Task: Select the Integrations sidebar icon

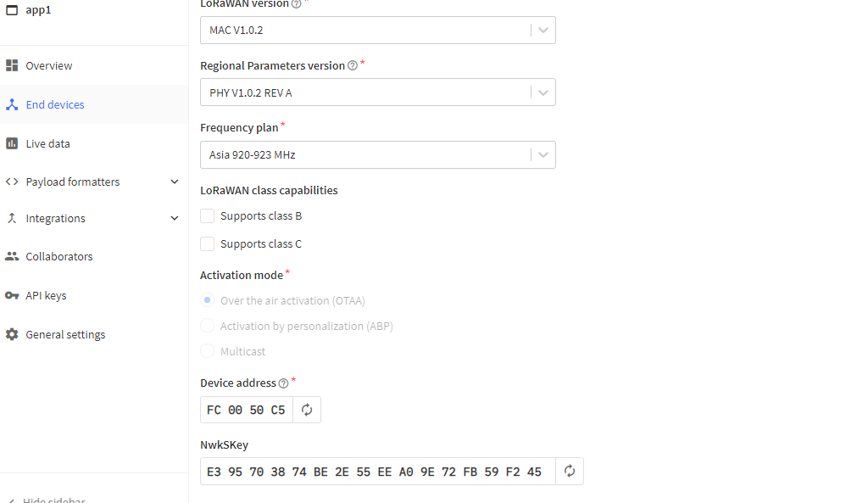Action: 12,218
